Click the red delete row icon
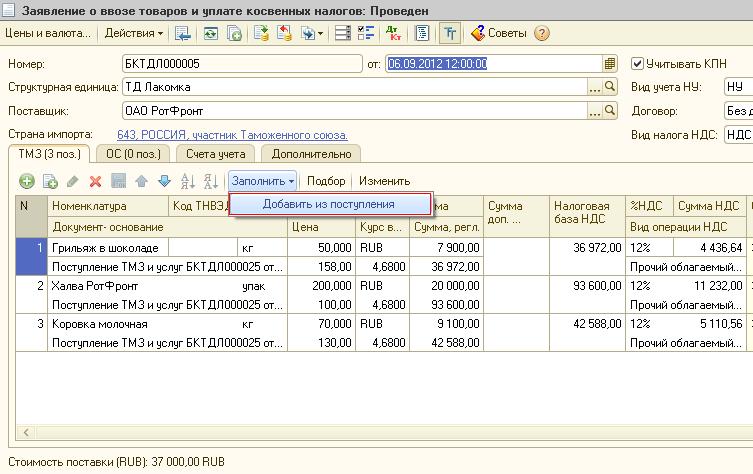The image size is (753, 474). (96, 181)
